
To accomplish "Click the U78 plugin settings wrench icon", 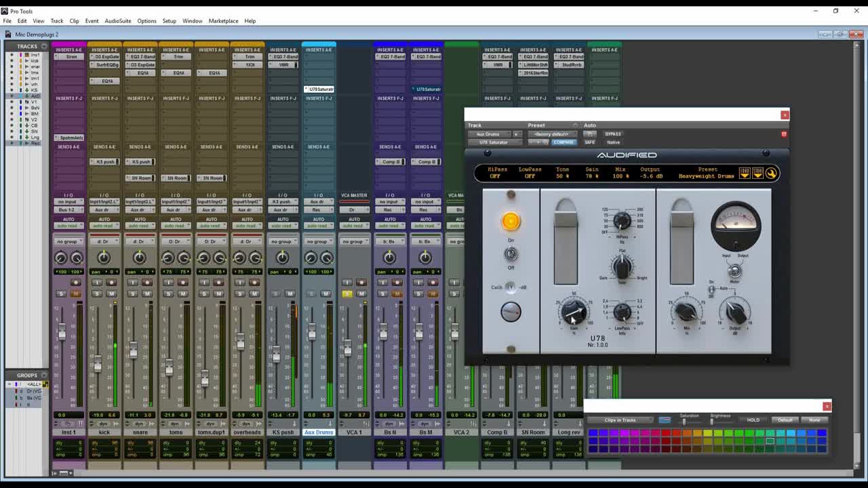I will point(771,174).
